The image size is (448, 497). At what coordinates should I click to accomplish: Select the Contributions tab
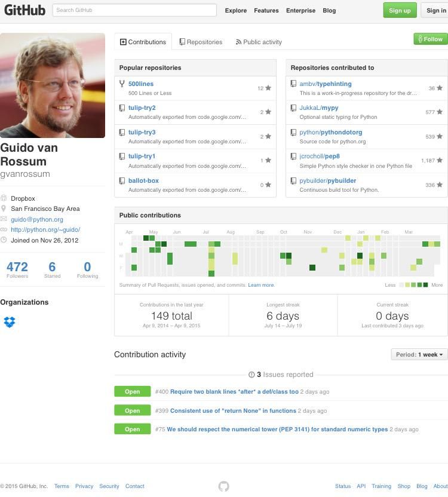point(143,42)
